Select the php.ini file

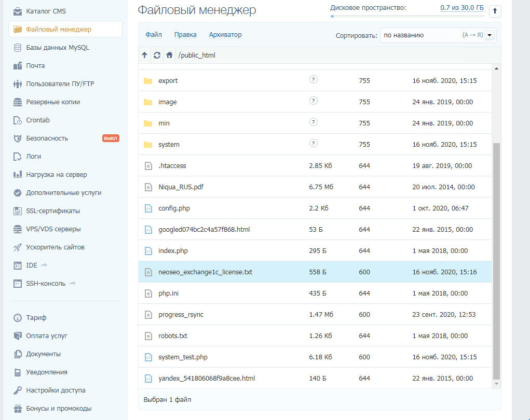(315, 293)
